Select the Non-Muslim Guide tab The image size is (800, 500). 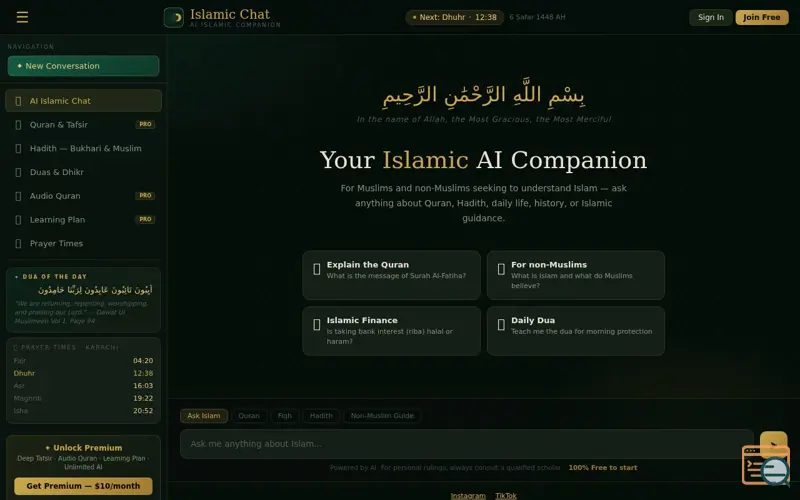coord(382,416)
